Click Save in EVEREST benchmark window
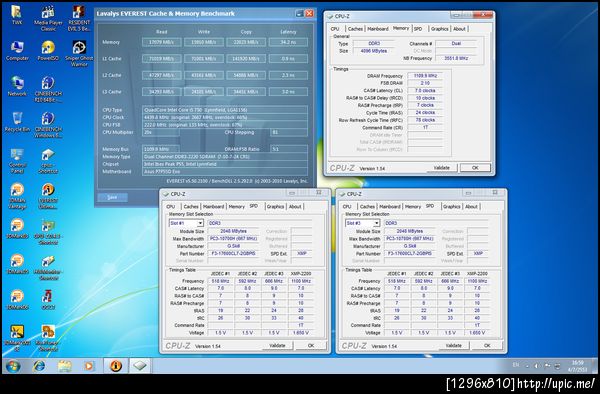 pos(112,197)
